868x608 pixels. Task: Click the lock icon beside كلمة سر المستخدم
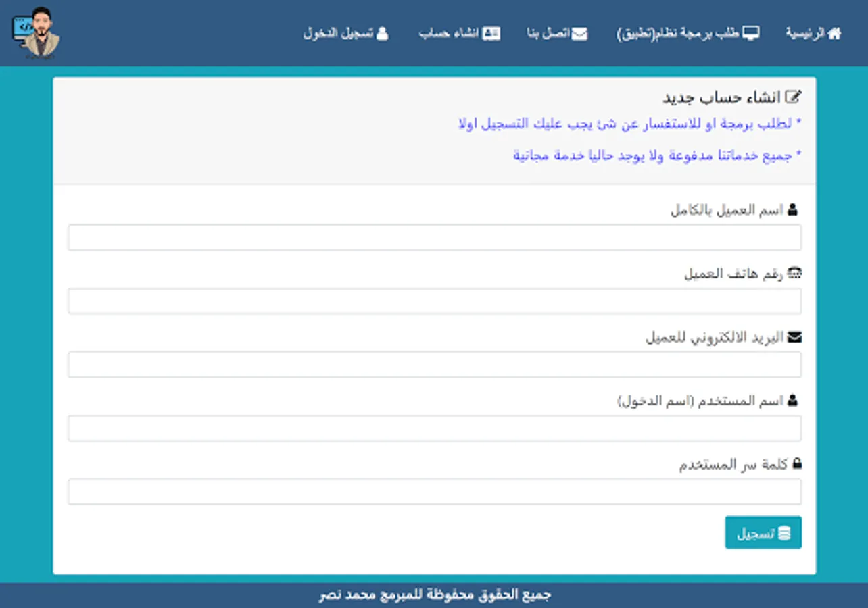pos(796,464)
